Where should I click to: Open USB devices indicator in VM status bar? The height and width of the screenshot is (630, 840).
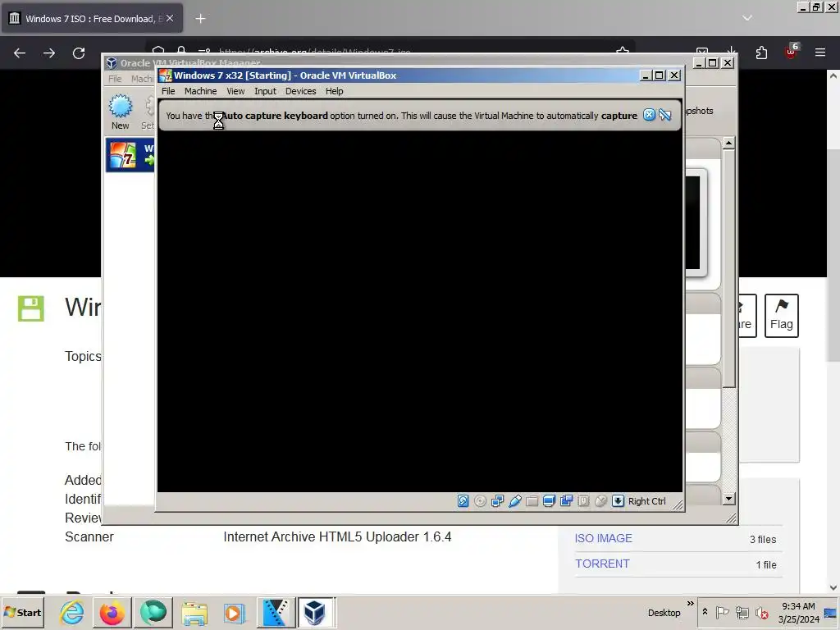pos(515,501)
